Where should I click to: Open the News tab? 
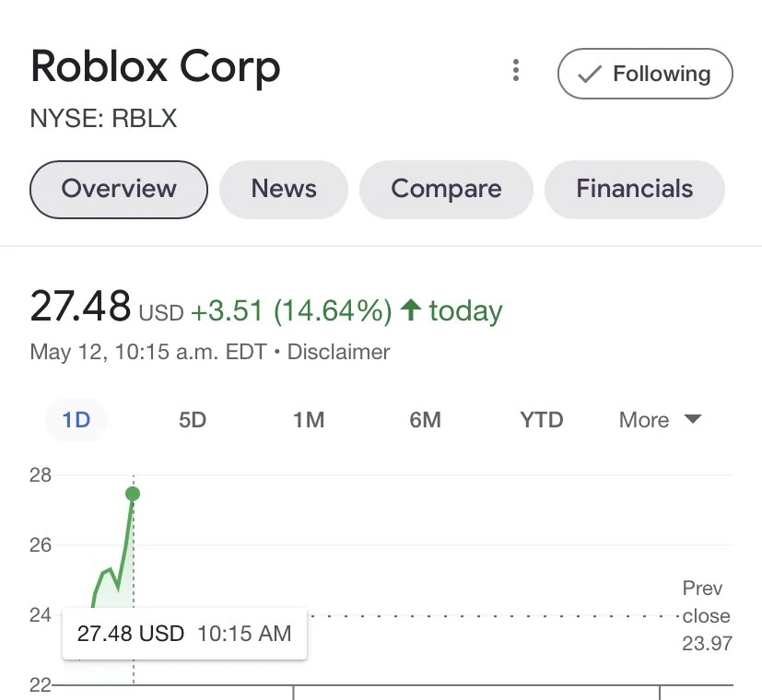(283, 189)
